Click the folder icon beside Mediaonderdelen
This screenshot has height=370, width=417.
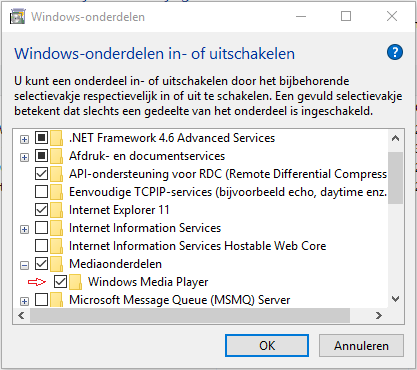[x=57, y=264]
